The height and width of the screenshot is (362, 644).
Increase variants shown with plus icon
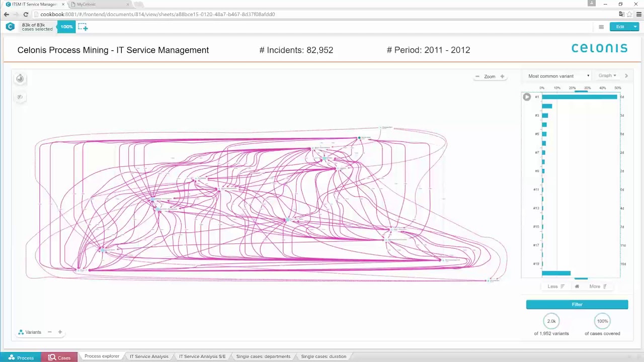tap(60, 332)
